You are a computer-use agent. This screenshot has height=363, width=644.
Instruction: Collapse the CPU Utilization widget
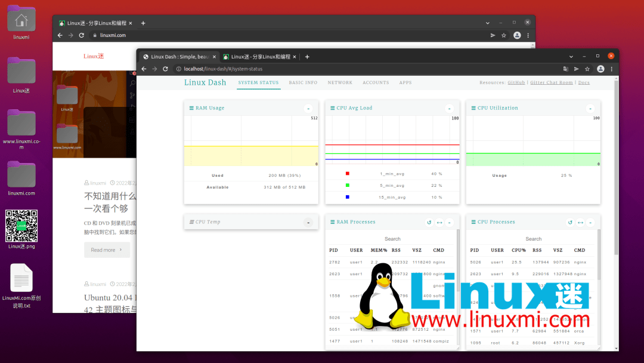[x=590, y=109]
